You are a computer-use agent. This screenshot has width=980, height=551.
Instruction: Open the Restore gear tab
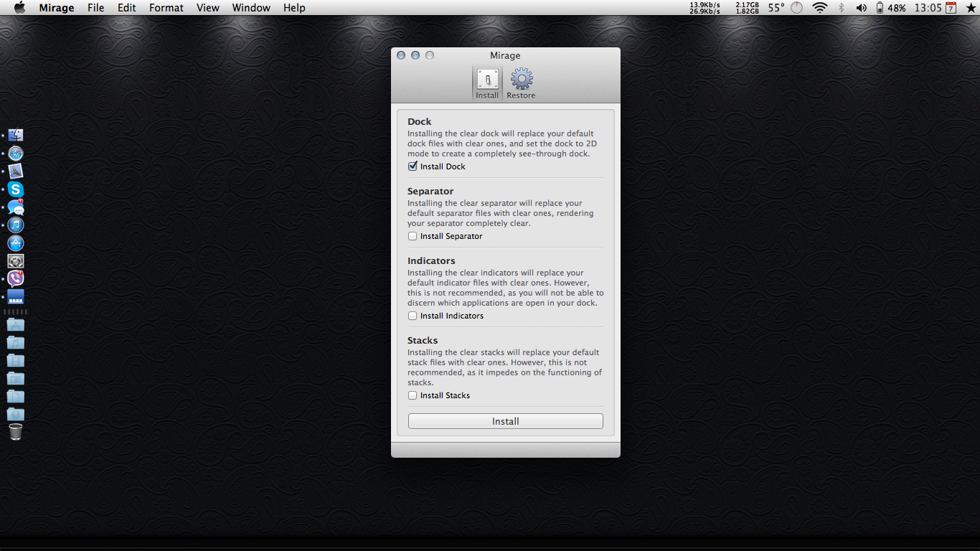tap(521, 84)
